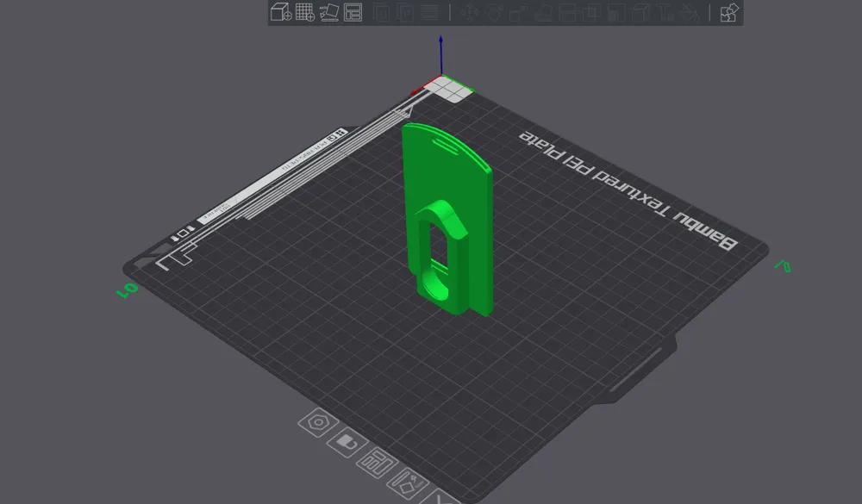Viewport: 862px width, 504px height.
Task: Activate the Place-on-face tool
Action: coord(541,11)
